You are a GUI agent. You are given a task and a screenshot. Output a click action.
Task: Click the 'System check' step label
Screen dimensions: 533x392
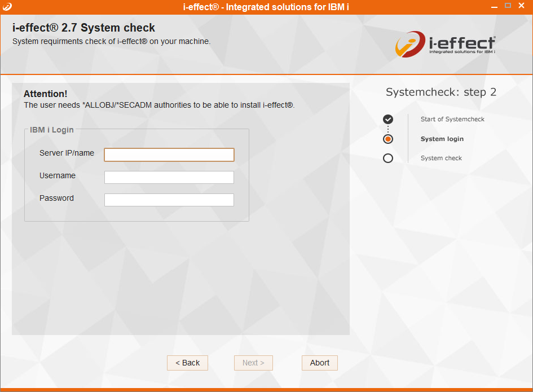point(441,158)
